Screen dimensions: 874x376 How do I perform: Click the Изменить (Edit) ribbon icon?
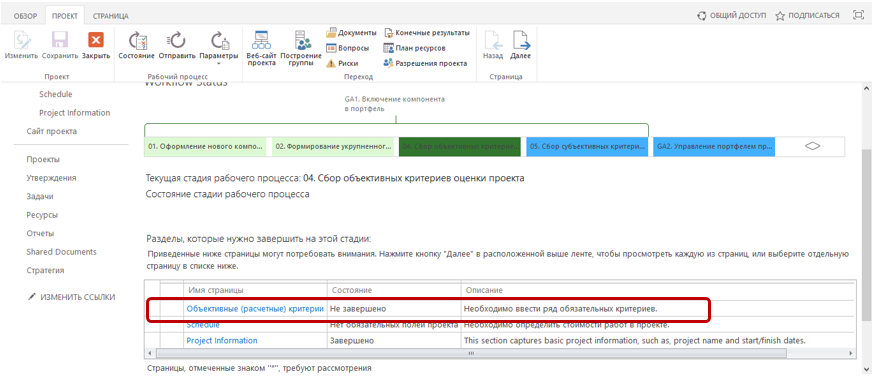point(21,46)
